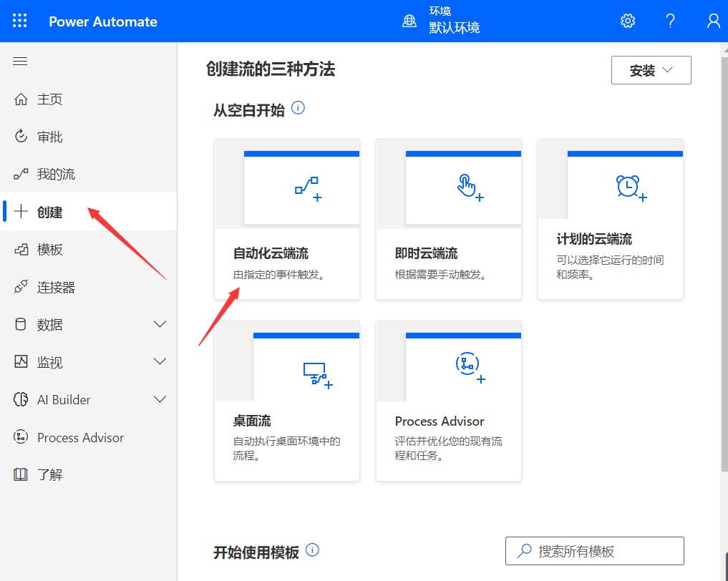Open the account profile icon
This screenshot has height=581, width=728.
tap(713, 21)
